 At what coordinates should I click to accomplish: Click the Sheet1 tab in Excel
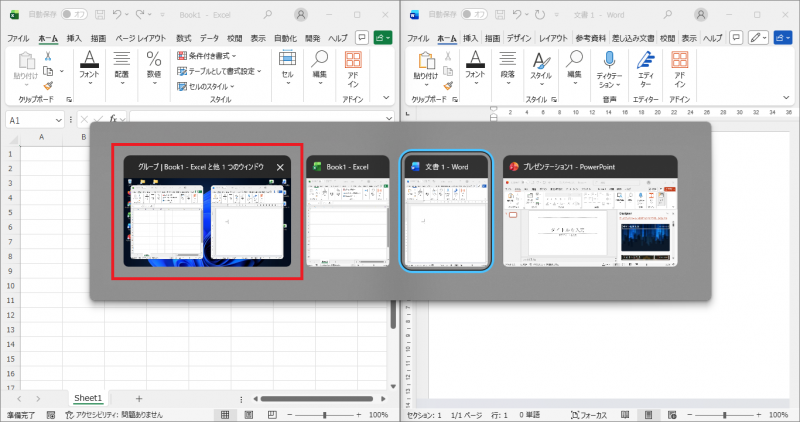tap(87, 398)
